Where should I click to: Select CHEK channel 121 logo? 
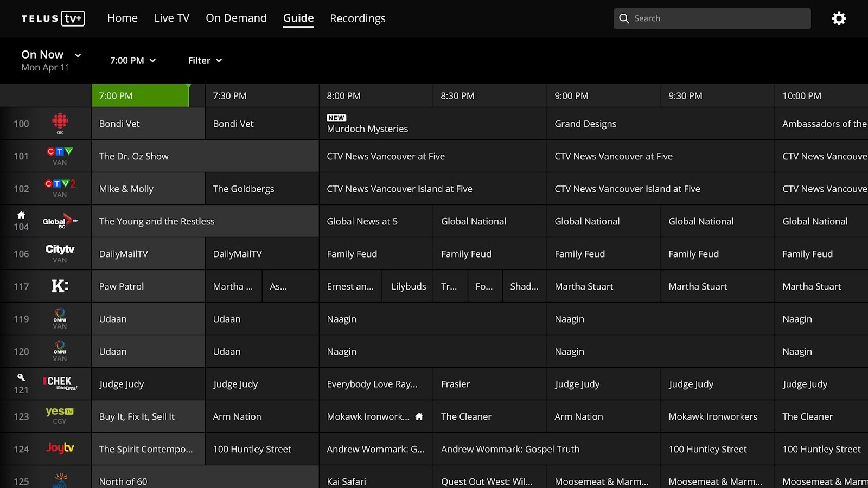(x=60, y=383)
